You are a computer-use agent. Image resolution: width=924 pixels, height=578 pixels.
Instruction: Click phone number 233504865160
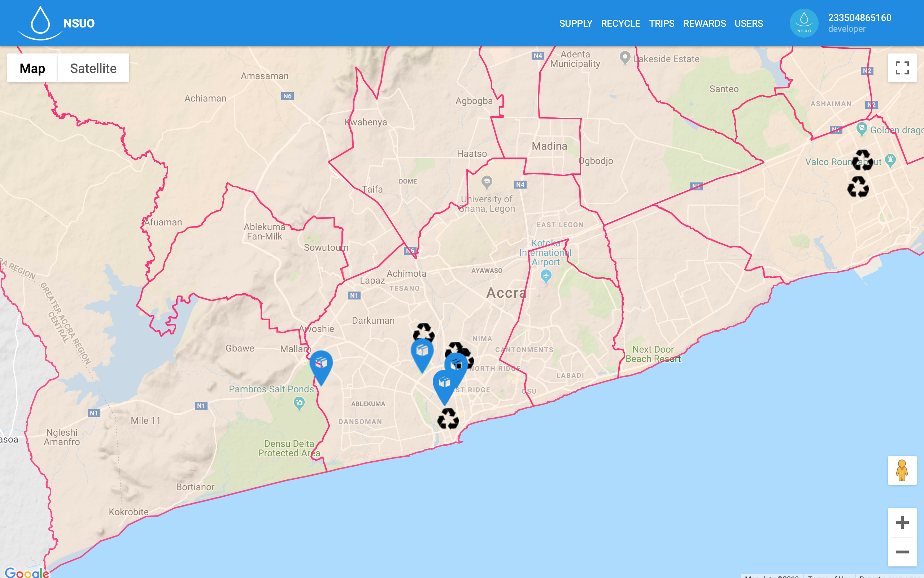point(859,18)
